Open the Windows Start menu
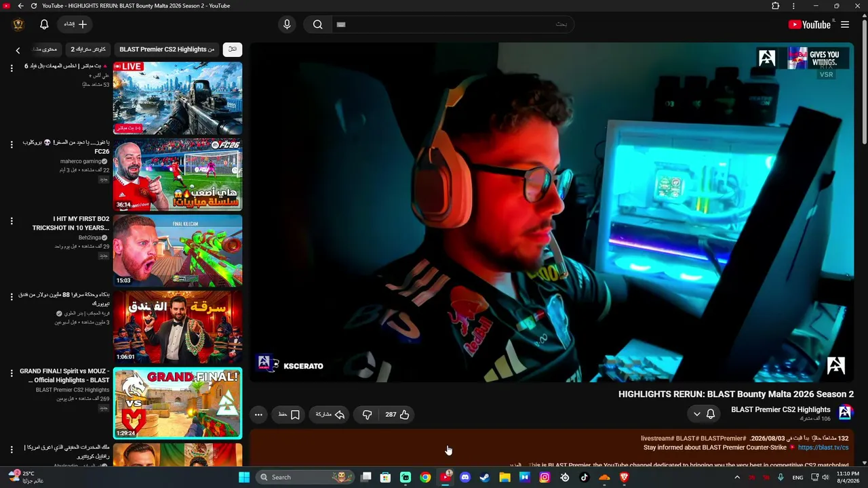Screen dimensions: 868x488 click(x=244, y=477)
